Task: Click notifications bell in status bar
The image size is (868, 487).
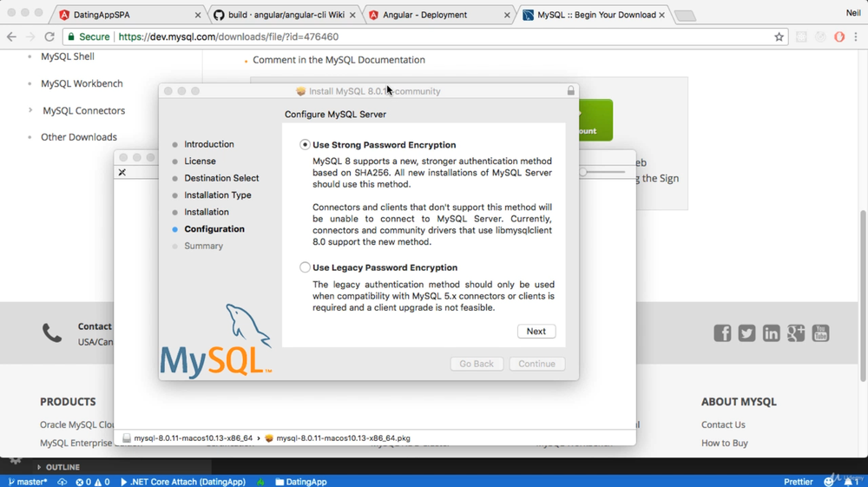Action: point(851,482)
